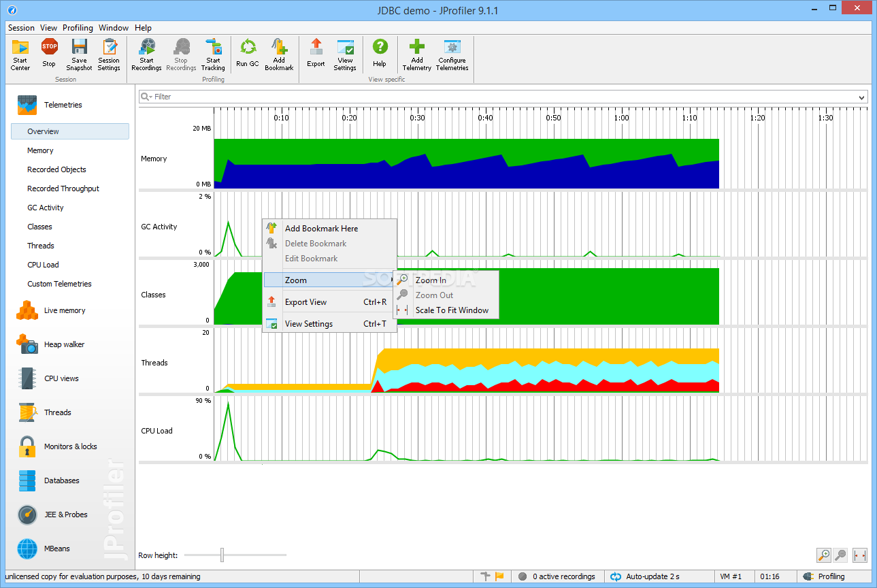
Task: Select CPU Load in sidebar list
Action: (x=43, y=265)
